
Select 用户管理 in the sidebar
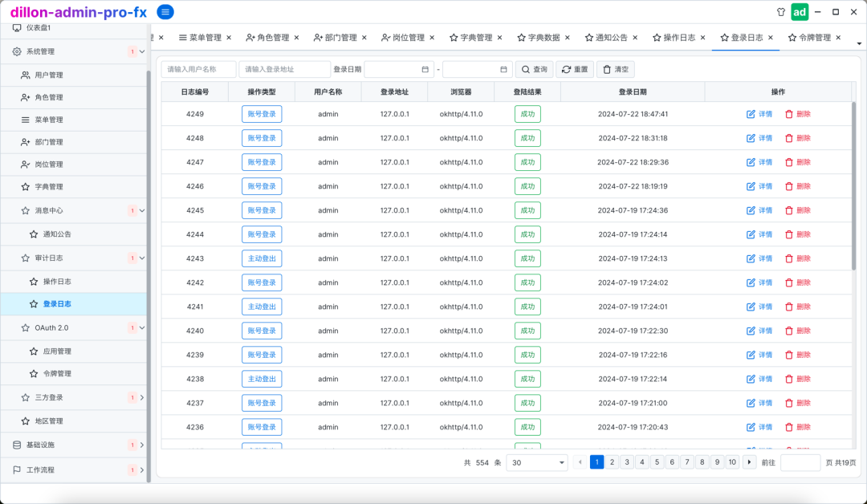[x=48, y=75]
